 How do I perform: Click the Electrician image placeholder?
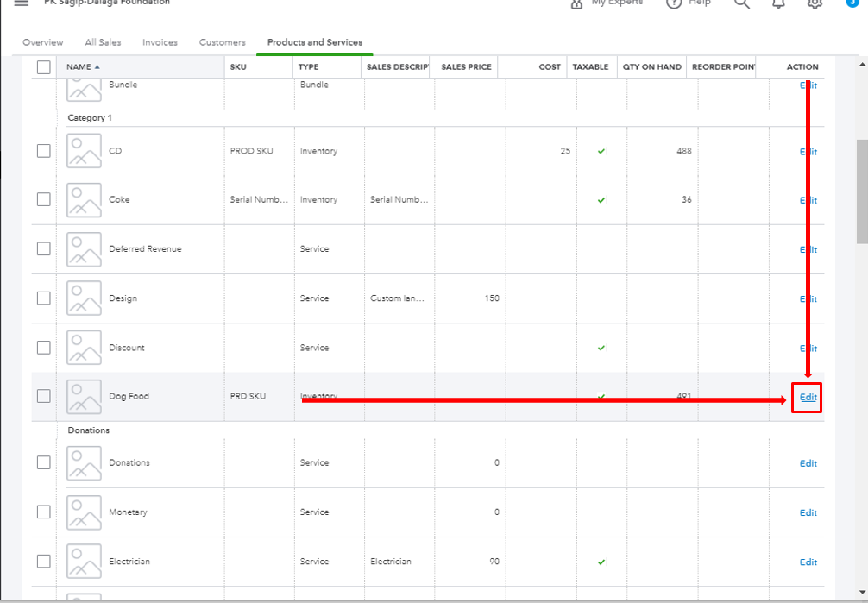coord(85,562)
